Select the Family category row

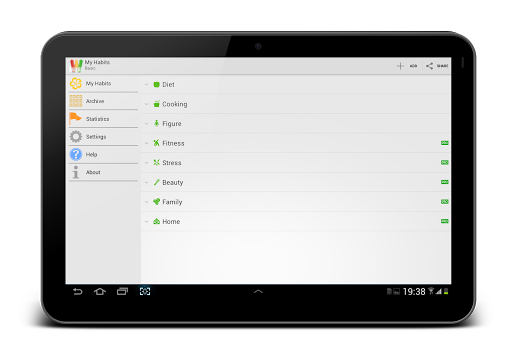tap(296, 202)
